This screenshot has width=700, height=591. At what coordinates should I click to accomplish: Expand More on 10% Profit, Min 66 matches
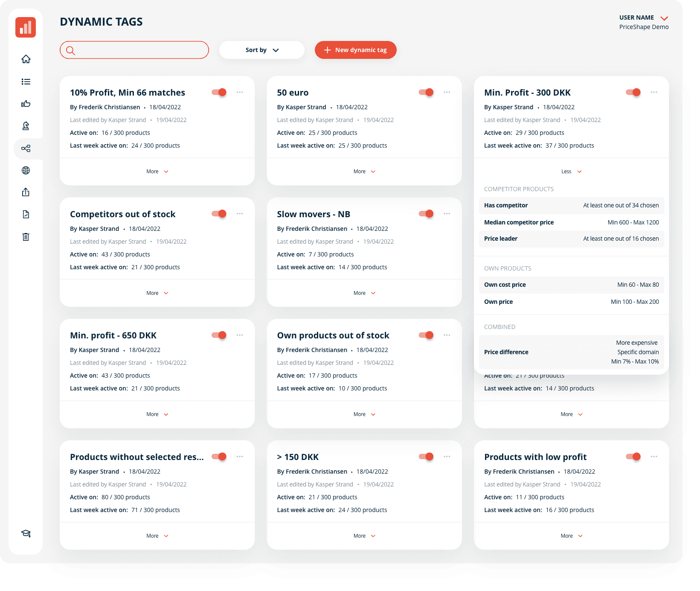click(x=157, y=172)
